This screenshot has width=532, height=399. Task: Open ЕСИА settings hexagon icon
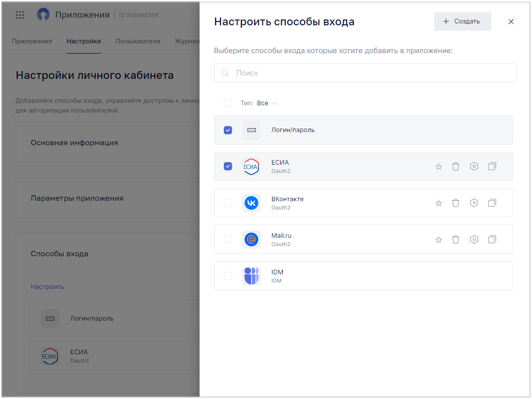pyautogui.click(x=474, y=167)
